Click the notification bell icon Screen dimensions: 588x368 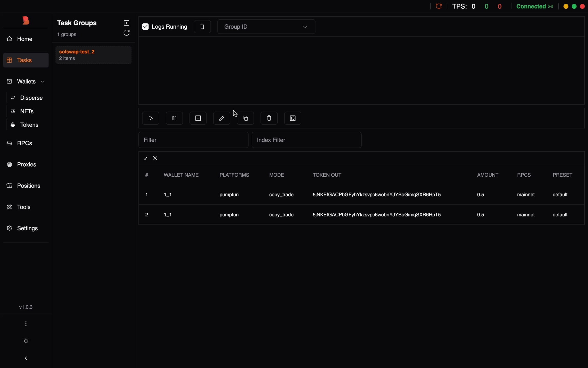(x=439, y=6)
